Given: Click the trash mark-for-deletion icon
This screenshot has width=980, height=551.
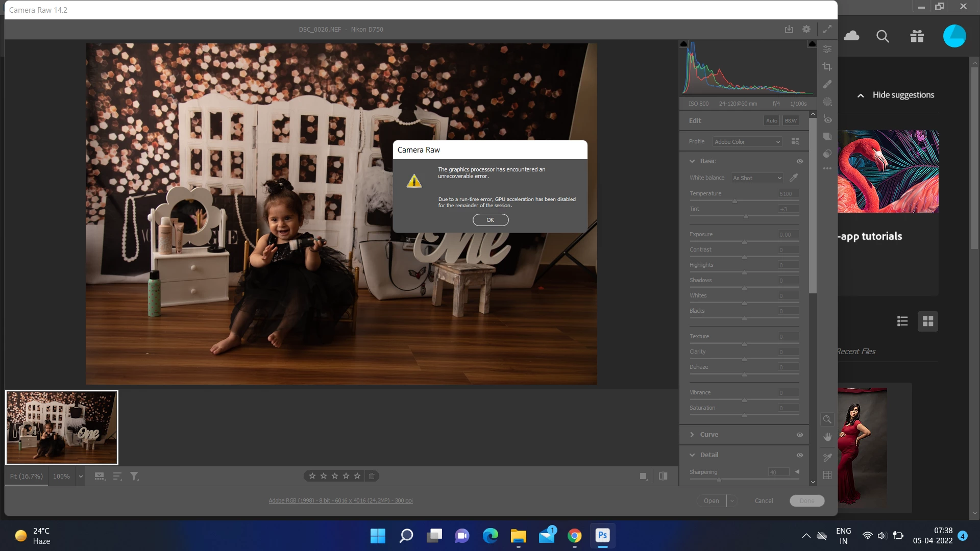Looking at the screenshot, I should (x=372, y=476).
